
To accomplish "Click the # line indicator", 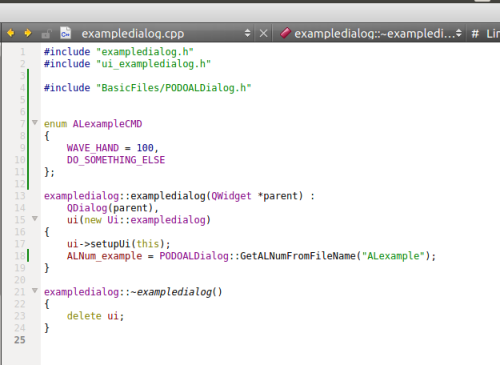I will coord(475,34).
